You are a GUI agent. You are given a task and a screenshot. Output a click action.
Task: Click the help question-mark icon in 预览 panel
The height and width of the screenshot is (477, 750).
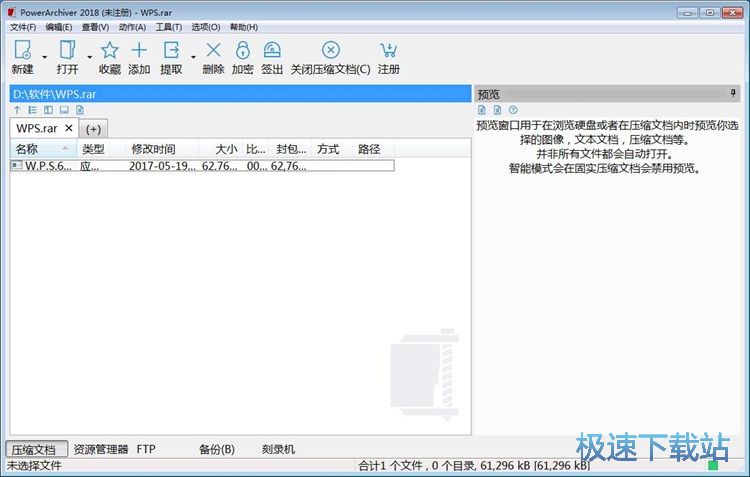513,110
